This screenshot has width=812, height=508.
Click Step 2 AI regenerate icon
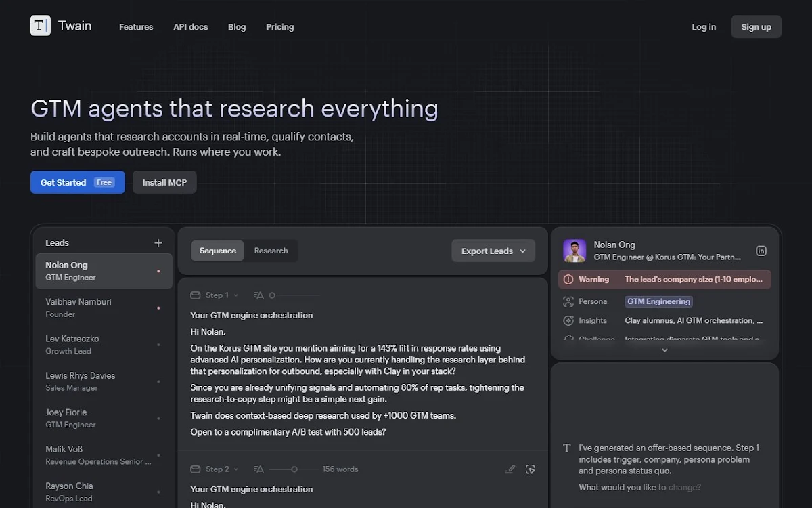click(531, 469)
